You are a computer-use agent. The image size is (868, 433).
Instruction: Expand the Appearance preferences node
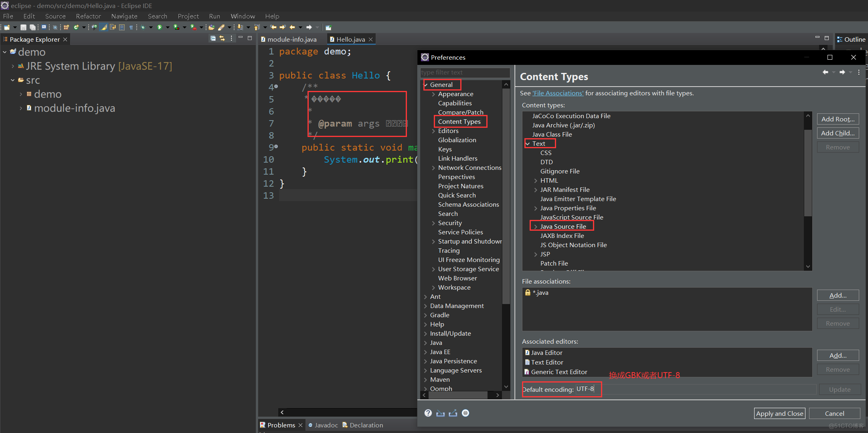tap(433, 94)
